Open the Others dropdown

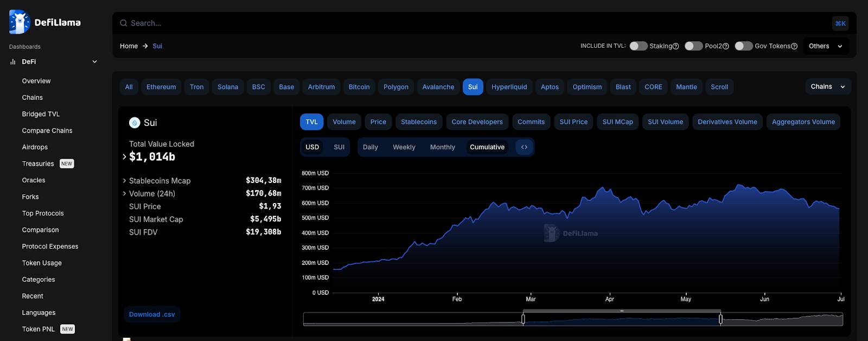click(x=826, y=46)
